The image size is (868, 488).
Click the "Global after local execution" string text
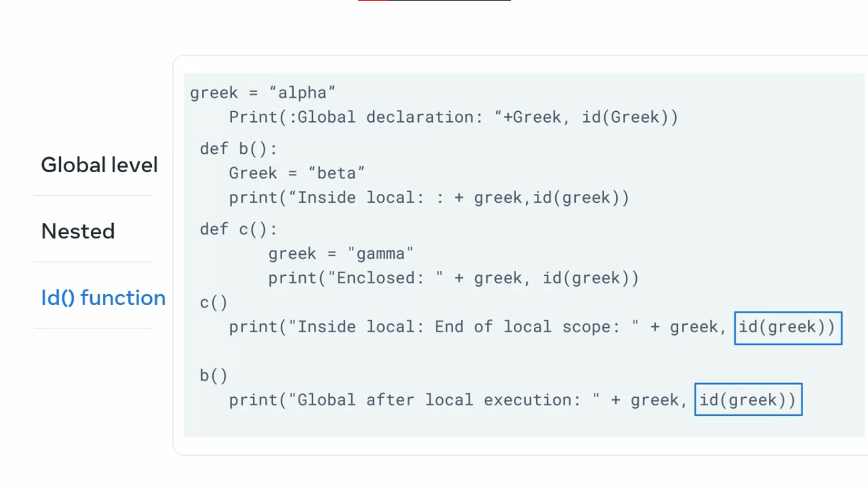[x=445, y=400]
